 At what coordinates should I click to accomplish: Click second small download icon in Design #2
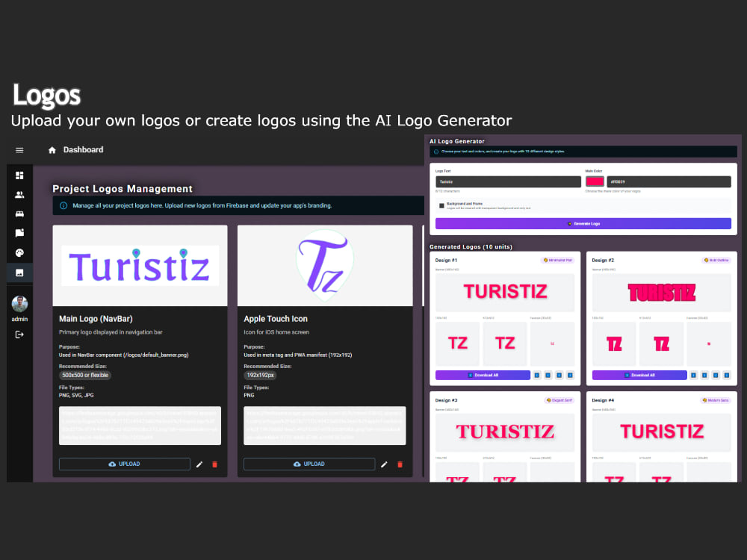pos(704,376)
